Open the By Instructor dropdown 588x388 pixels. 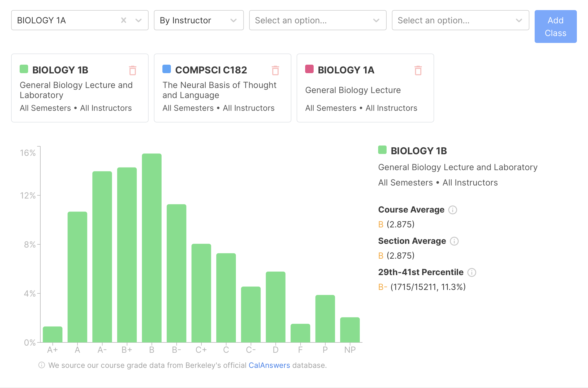pos(198,20)
